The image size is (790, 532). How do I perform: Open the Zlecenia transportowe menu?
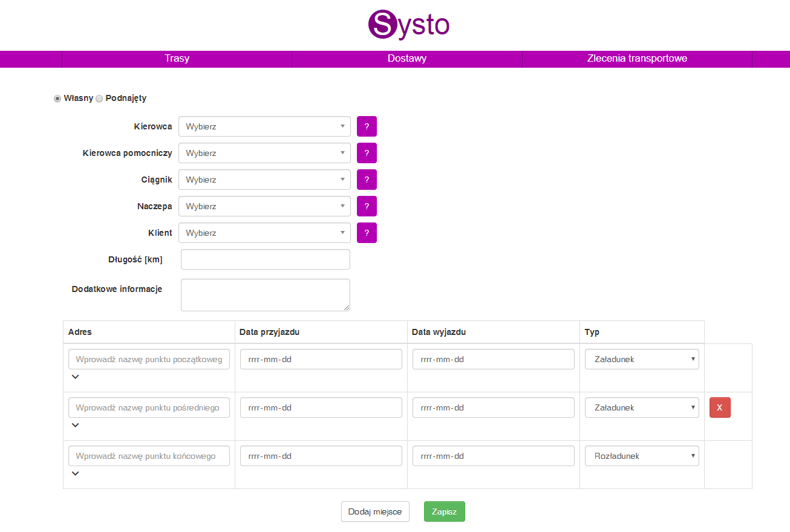[x=636, y=59]
